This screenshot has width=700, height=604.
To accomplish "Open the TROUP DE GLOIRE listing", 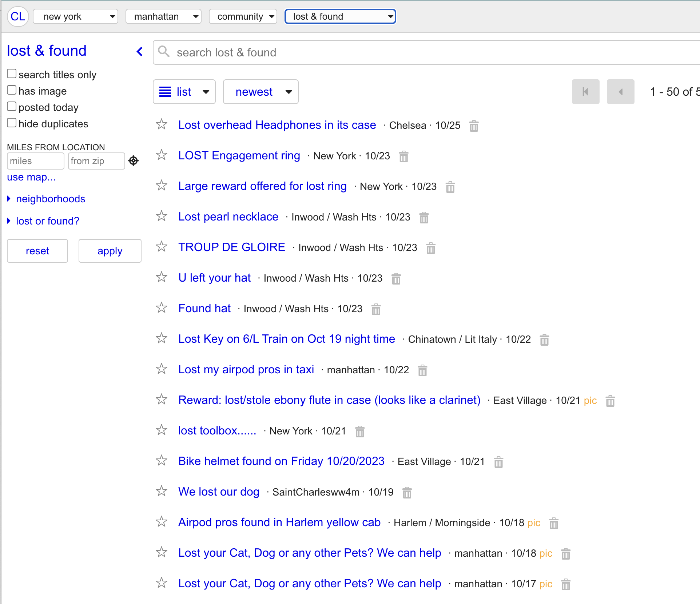I will pos(231,247).
